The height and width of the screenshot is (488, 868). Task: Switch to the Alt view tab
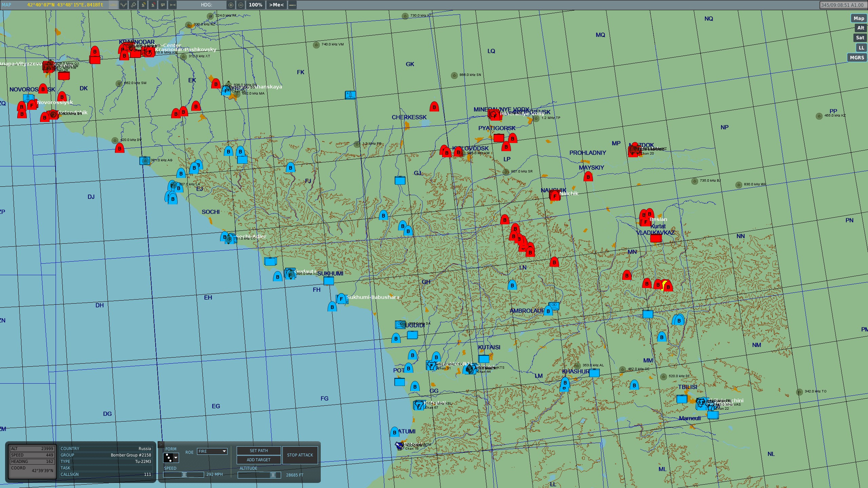[x=861, y=28]
